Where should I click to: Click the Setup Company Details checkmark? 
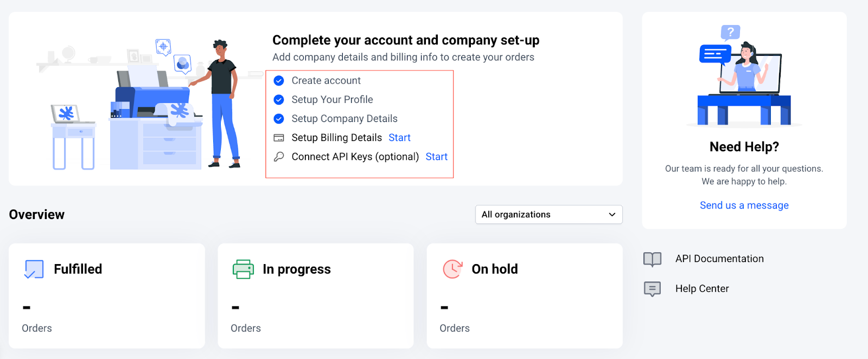[279, 119]
